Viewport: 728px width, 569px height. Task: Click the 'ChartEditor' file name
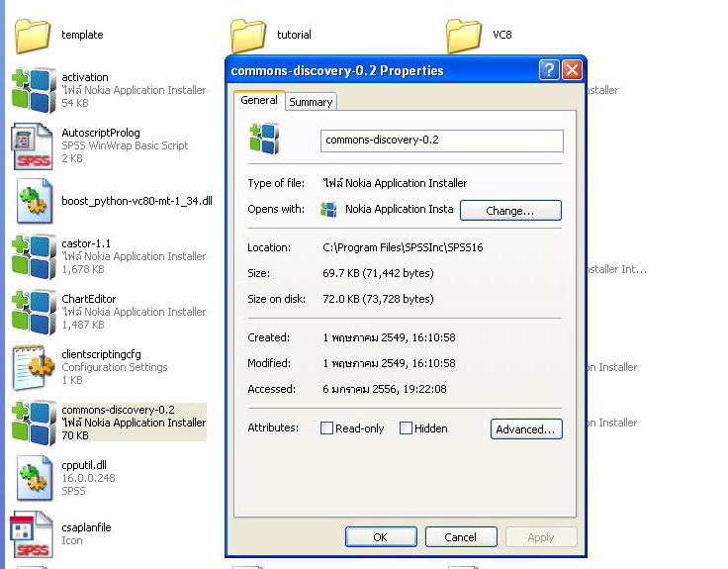(x=89, y=299)
